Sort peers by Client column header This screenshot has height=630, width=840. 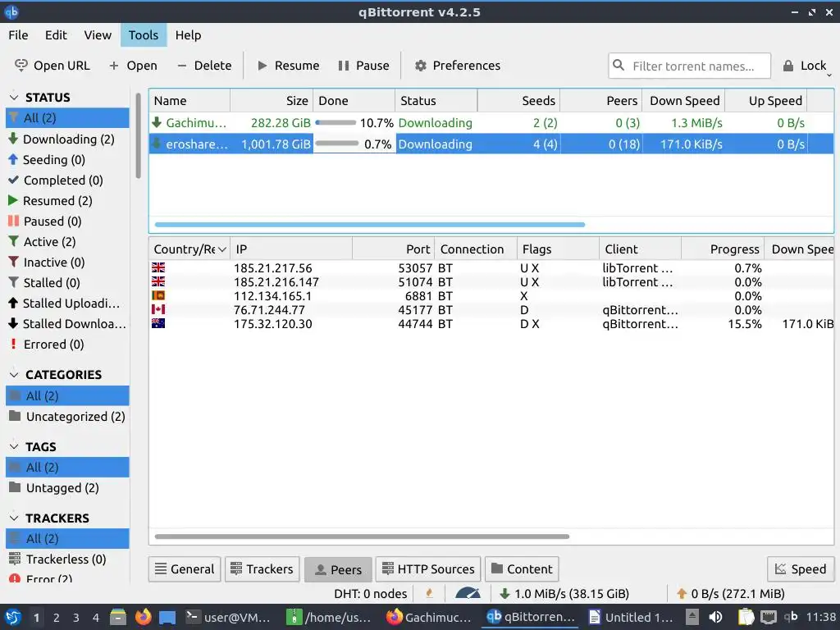coord(640,249)
